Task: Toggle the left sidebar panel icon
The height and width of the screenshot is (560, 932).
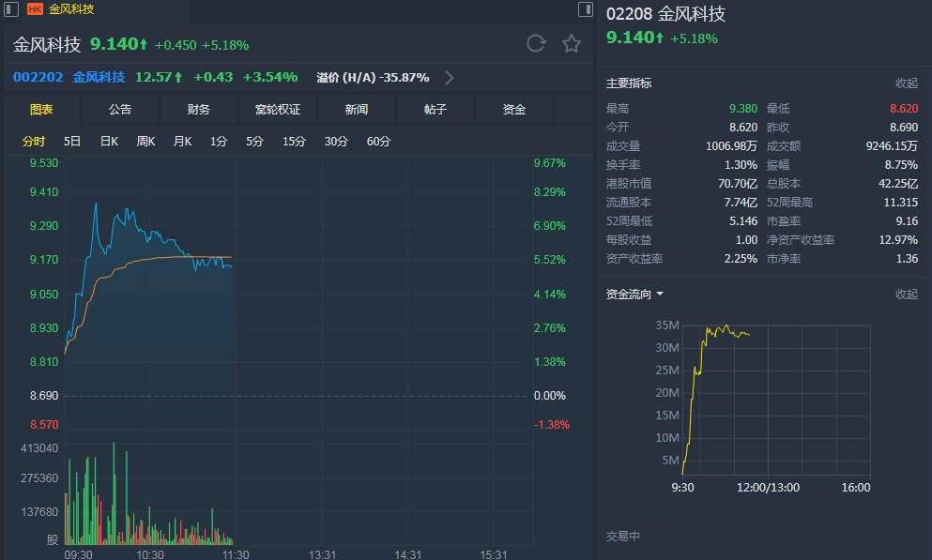Action: click(x=11, y=8)
